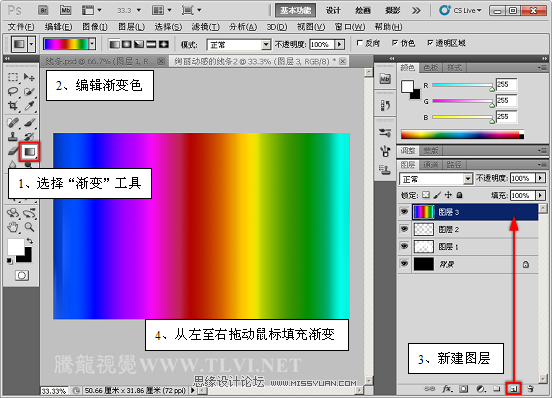Toggle Quick Mask mode
This screenshot has width=552, height=398.
[22, 275]
